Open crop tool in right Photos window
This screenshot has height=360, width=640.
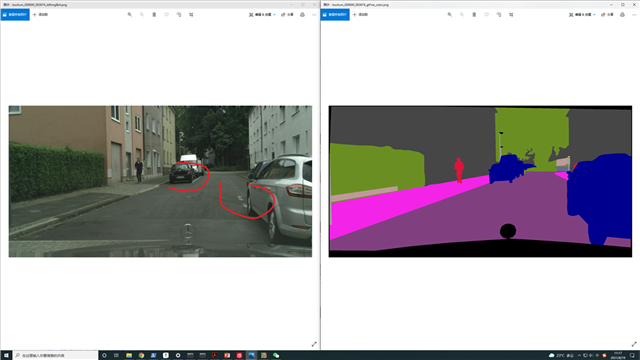(511, 15)
